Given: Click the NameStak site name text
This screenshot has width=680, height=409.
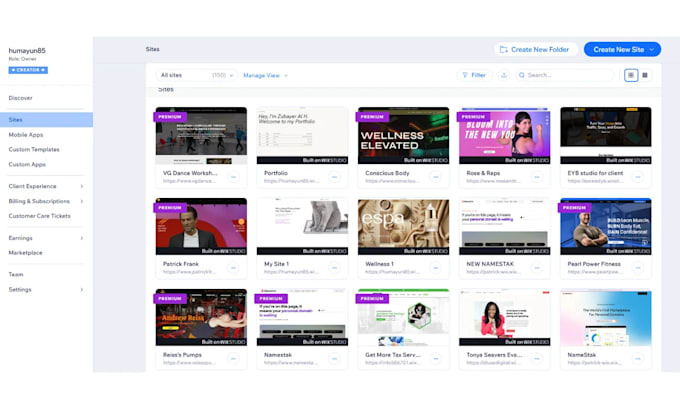Looking at the screenshot, I should (x=582, y=355).
